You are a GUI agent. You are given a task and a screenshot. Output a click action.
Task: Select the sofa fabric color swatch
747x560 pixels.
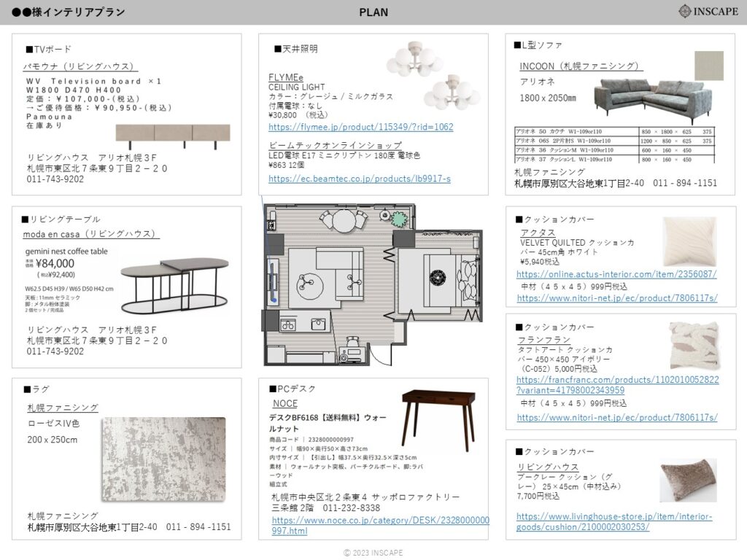pyautogui.click(x=708, y=66)
